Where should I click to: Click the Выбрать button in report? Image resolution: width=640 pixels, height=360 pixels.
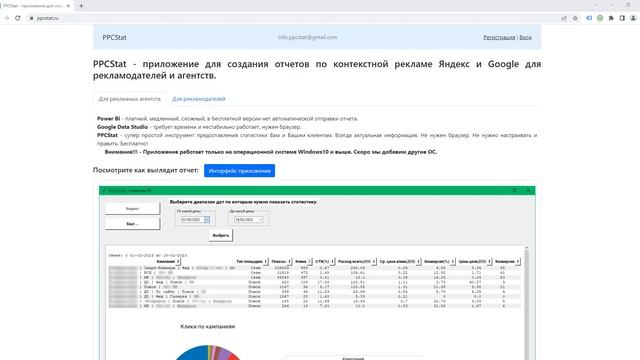221,236
